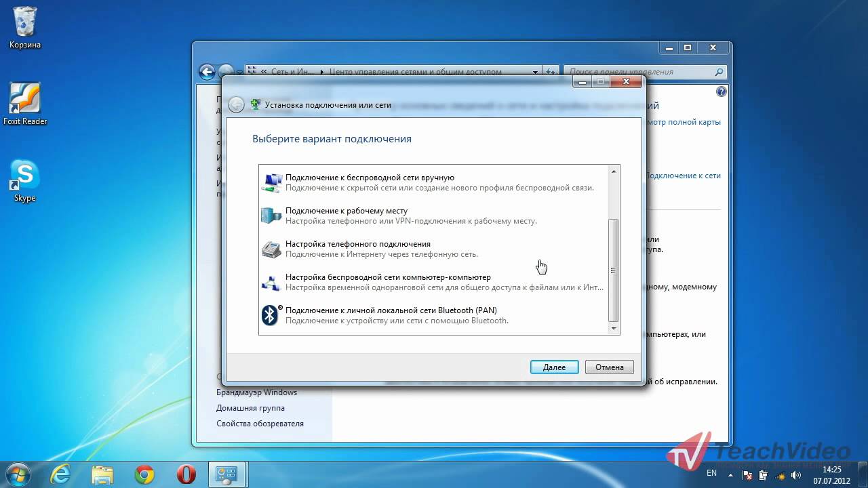Click the dial-up telephone icon
This screenshot has height=488, width=868.
point(271,249)
